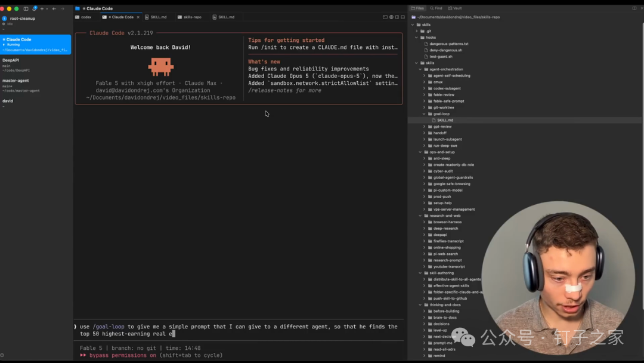Click the fable-safe-prompt folder icon
This screenshot has width=644, height=363.
coord(430,101)
